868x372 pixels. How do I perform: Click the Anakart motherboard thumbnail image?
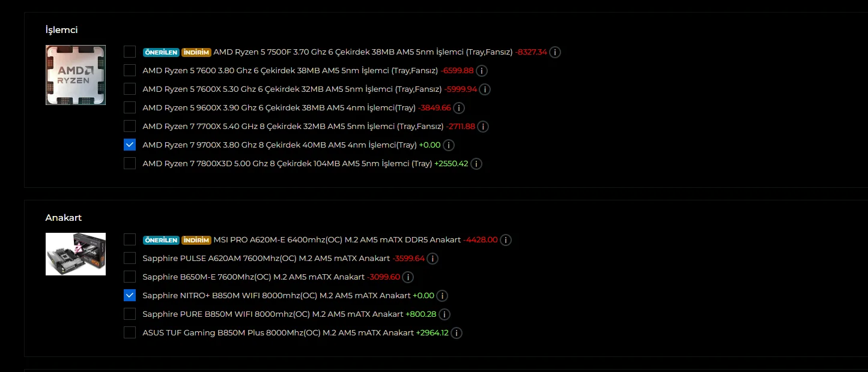pos(76,254)
